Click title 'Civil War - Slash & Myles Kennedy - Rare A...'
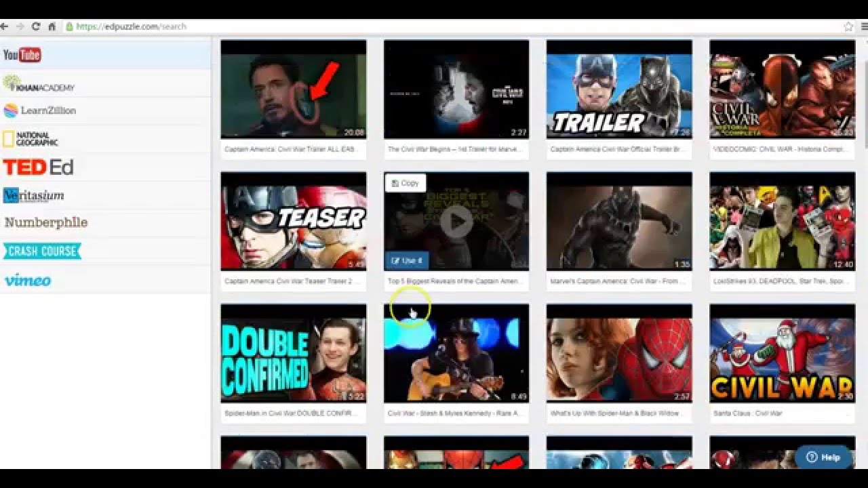Screen dimensions: 868x488 [x=454, y=413]
